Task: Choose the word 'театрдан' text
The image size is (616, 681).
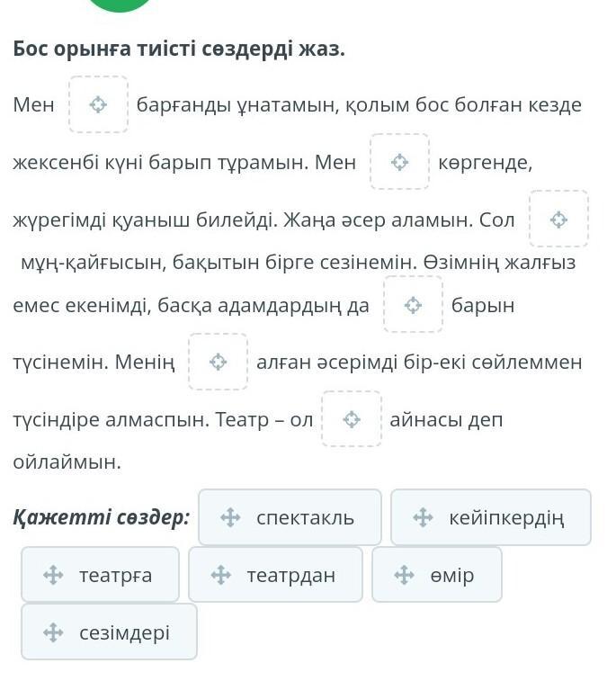Action: [290, 575]
